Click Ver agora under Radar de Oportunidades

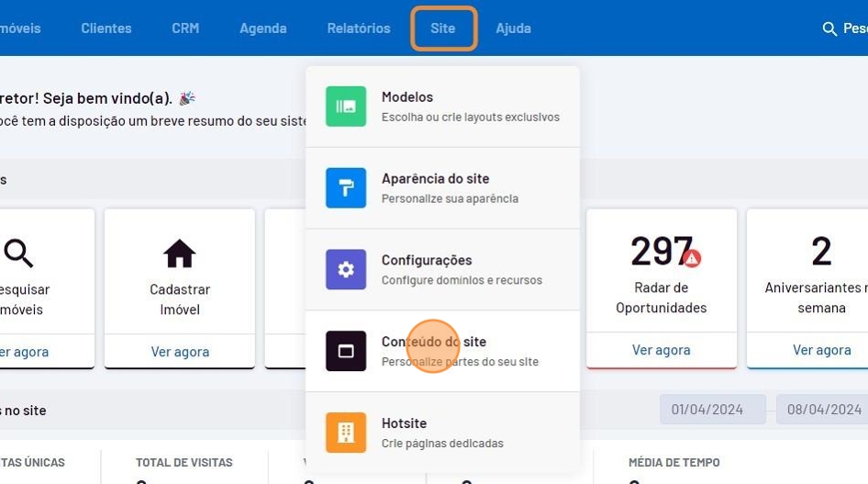point(661,350)
